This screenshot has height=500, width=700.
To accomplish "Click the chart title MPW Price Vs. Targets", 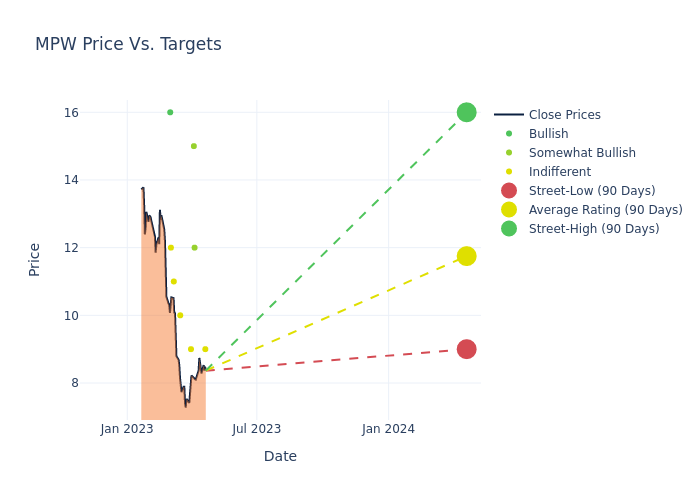I will pyautogui.click(x=128, y=45).
